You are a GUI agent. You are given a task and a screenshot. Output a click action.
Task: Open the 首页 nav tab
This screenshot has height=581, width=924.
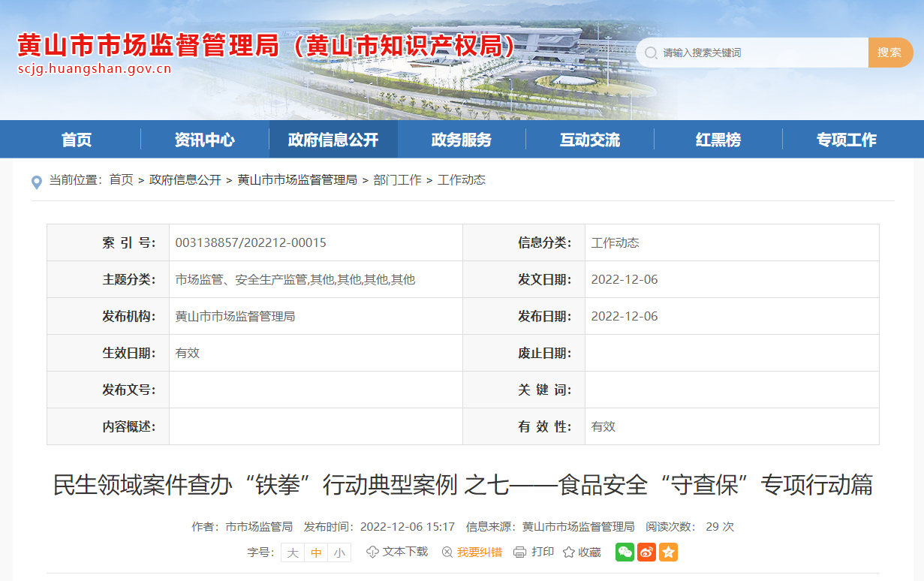(77, 140)
